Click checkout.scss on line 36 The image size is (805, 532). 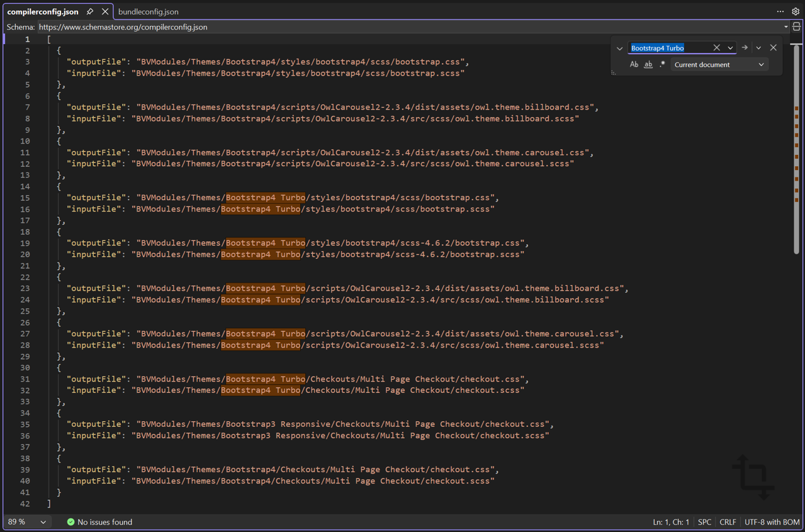pyautogui.click(x=512, y=436)
